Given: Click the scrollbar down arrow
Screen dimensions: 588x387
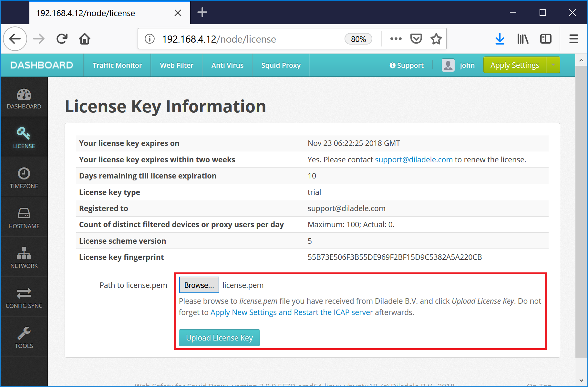Looking at the screenshot, I should [x=581, y=380].
